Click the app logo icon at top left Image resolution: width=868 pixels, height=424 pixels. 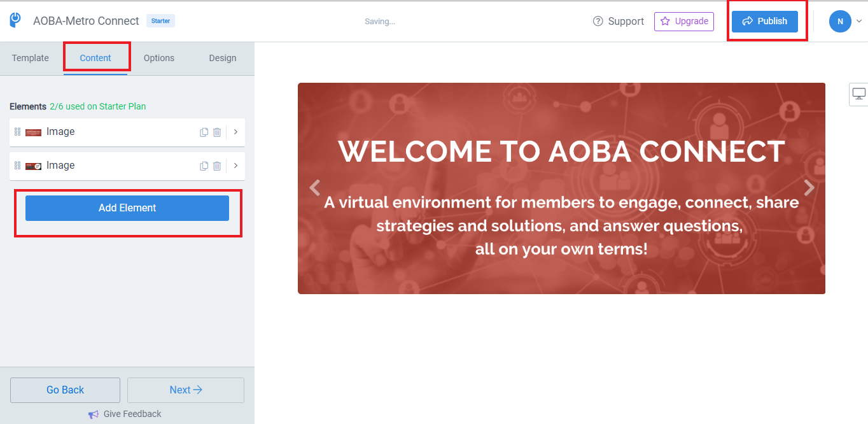[x=15, y=20]
